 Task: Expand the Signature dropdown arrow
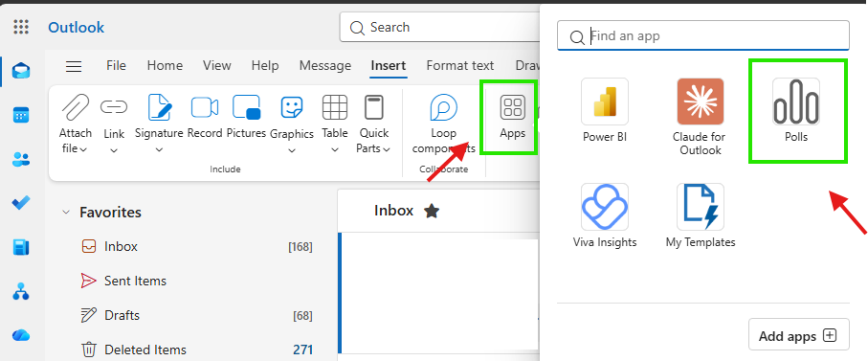[x=159, y=150]
